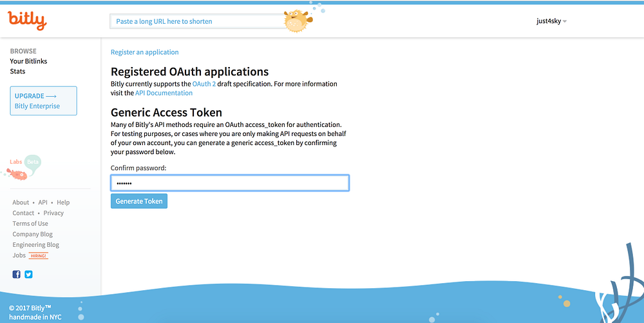
Task: Open Terms of Use link
Action: tap(30, 224)
